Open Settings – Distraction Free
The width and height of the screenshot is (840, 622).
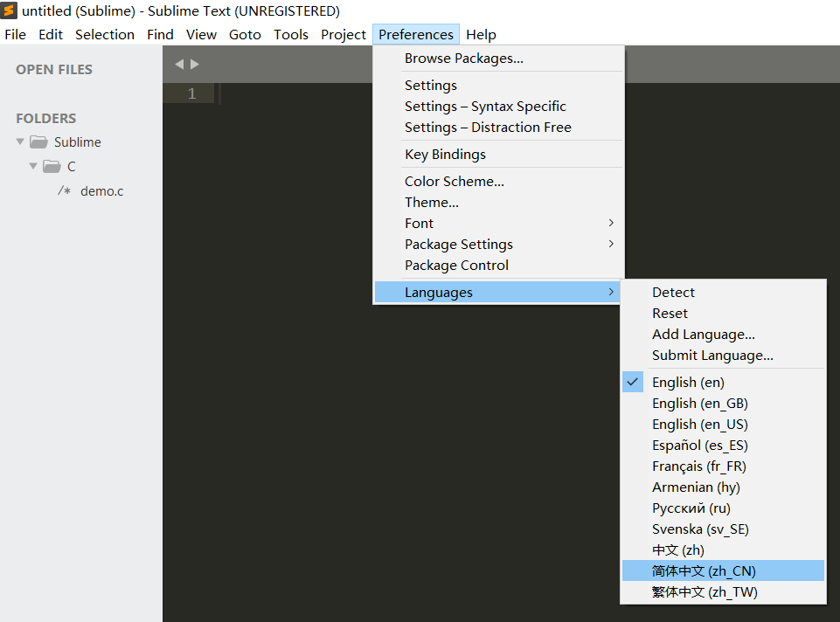(498, 127)
